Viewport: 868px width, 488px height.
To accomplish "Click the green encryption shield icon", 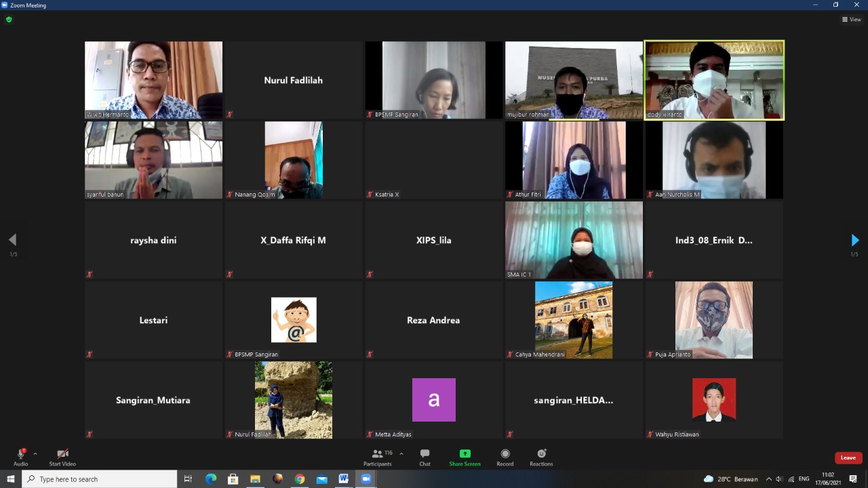I will tap(9, 20).
